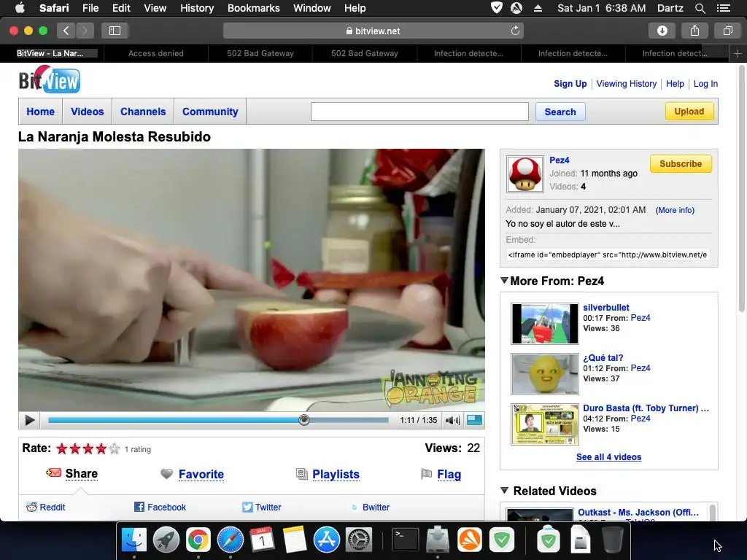Click the Playlists icon
This screenshot has width=747, height=560.
click(301, 474)
